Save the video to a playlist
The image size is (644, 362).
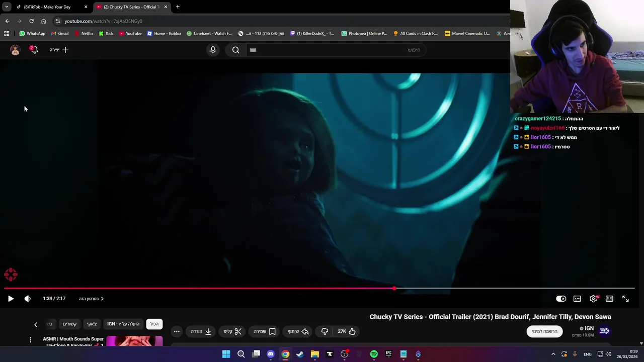265,331
